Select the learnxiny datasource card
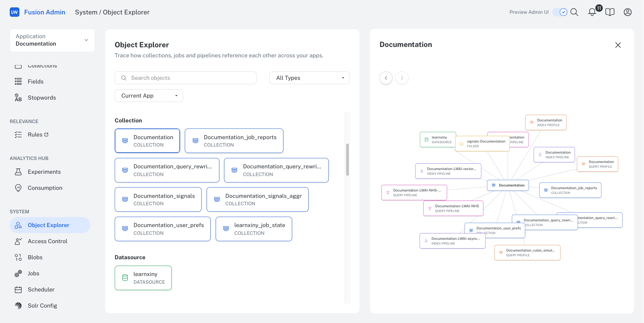This screenshot has width=644, height=323. click(x=143, y=278)
